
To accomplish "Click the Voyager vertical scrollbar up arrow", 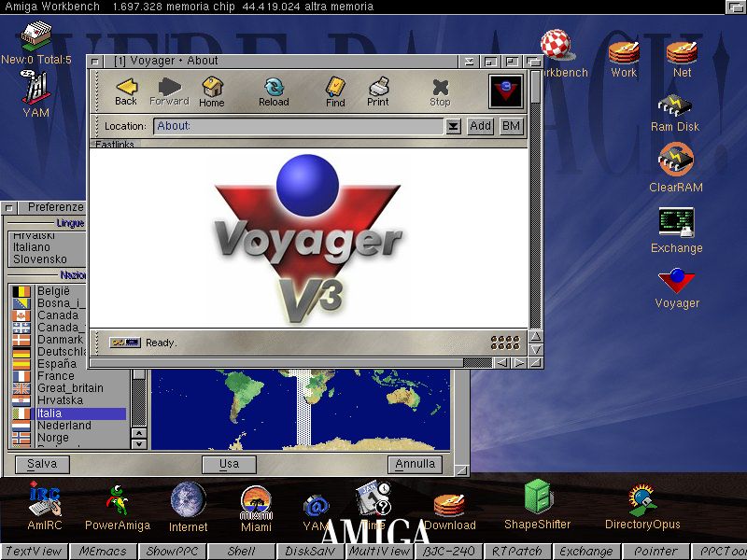I will tap(535, 336).
